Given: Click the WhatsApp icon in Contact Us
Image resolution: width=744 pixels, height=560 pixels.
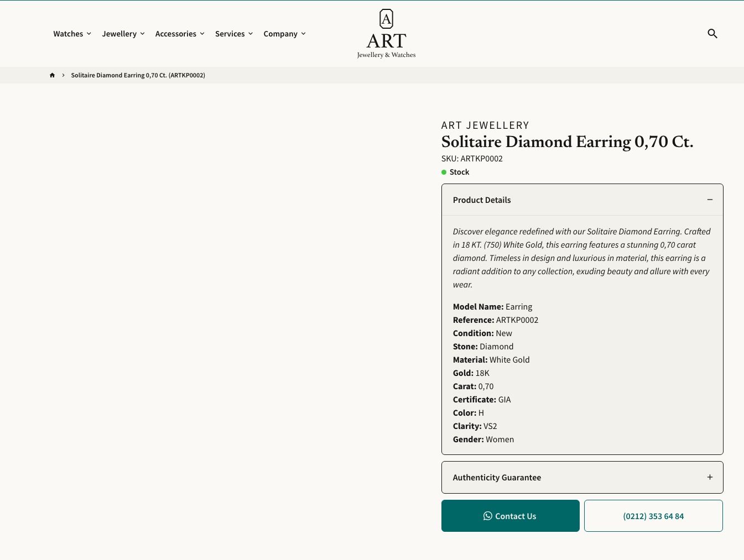Looking at the screenshot, I should [487, 516].
